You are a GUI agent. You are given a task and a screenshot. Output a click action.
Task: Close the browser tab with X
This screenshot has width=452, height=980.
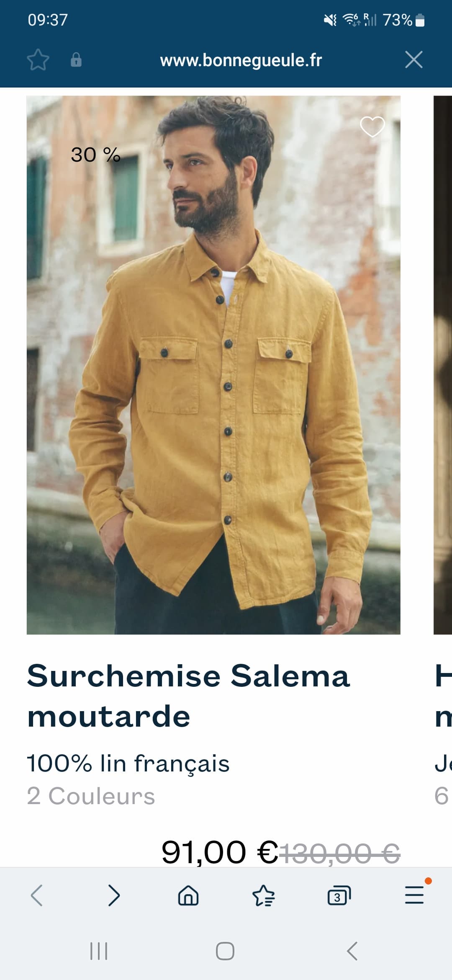[414, 59]
